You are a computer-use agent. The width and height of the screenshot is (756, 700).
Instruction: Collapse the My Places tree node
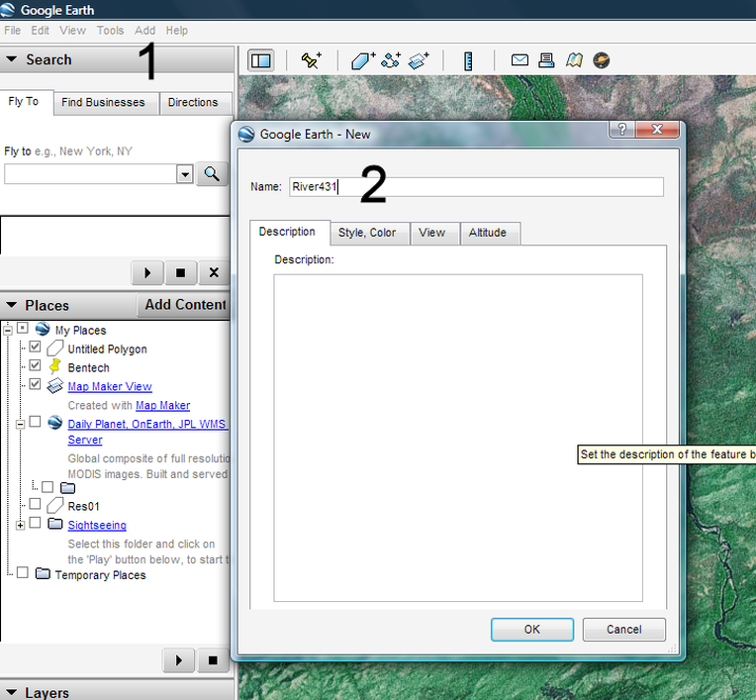8,331
